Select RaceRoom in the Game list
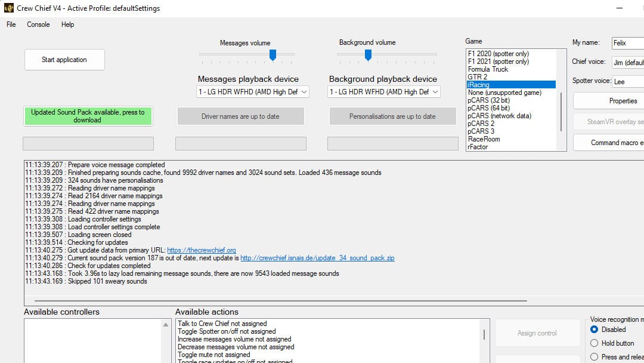This screenshot has width=644, height=363. click(484, 139)
